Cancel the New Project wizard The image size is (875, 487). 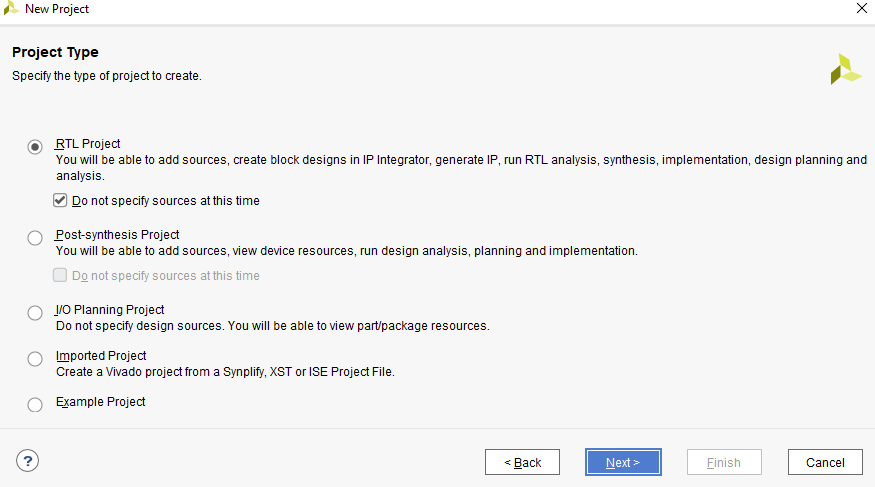click(825, 462)
